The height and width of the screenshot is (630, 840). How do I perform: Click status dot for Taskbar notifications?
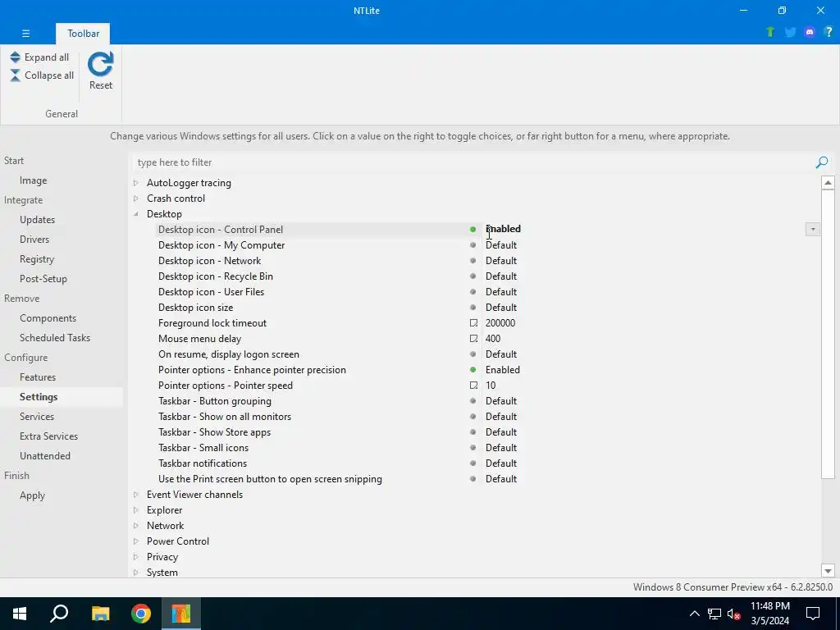coord(472,463)
